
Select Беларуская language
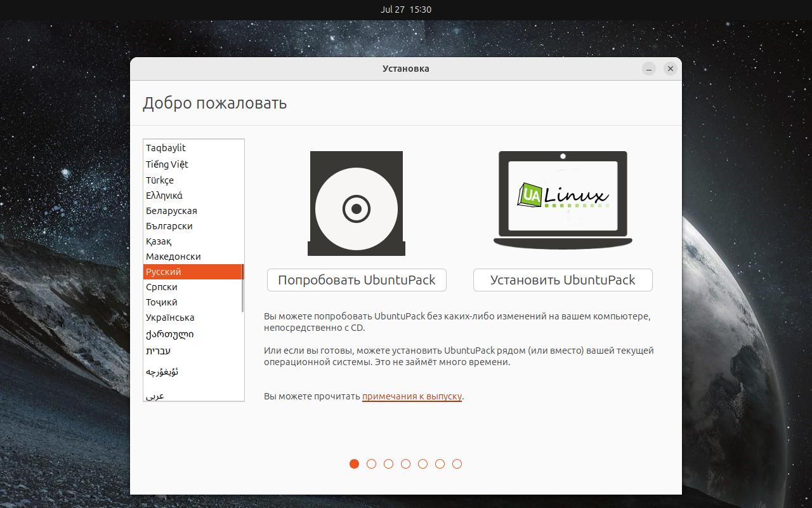point(193,211)
